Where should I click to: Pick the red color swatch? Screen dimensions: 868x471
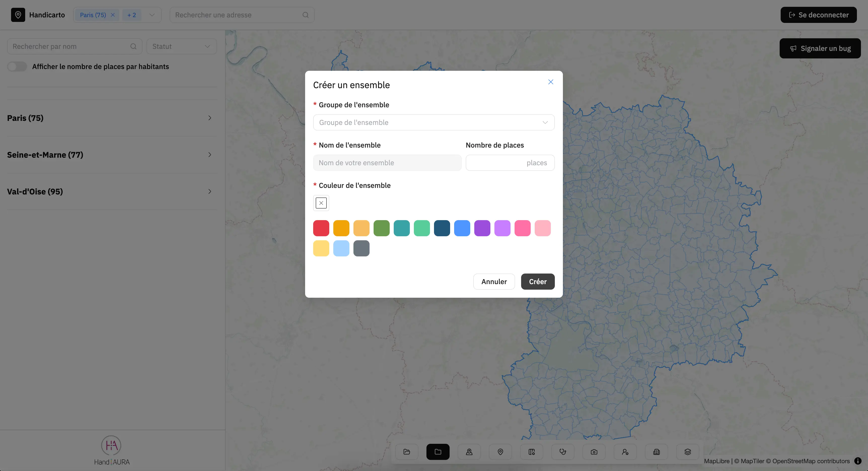click(x=321, y=228)
